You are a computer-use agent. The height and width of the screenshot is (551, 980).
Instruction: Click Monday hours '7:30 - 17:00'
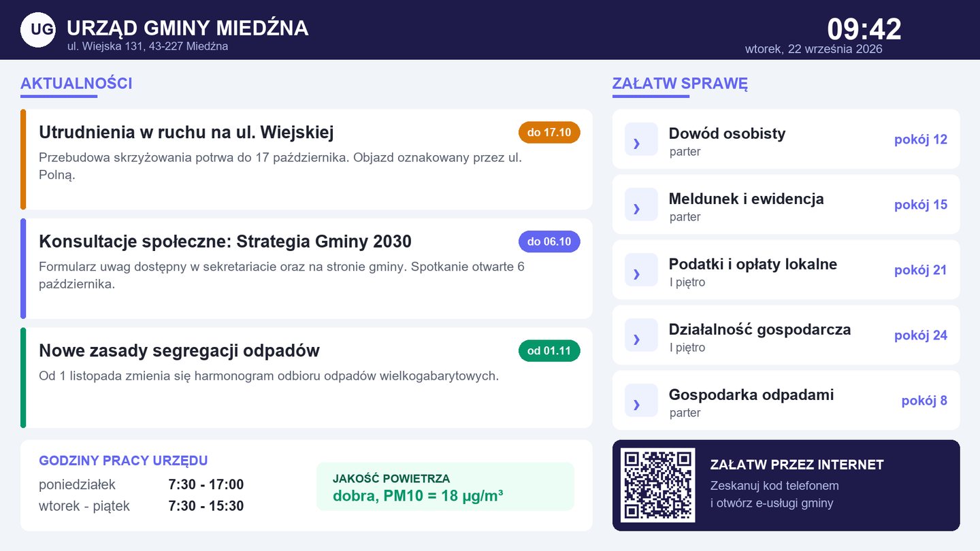pyautogui.click(x=206, y=485)
